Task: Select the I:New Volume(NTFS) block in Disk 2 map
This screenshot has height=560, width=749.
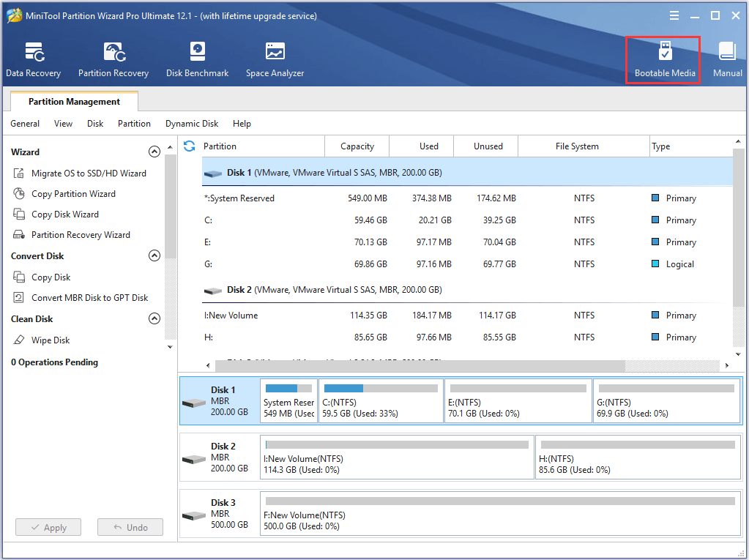Action: coord(397,458)
